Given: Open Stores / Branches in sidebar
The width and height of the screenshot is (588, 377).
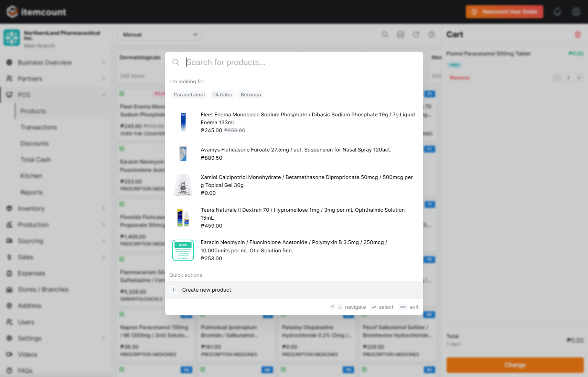Looking at the screenshot, I should pos(43,290).
